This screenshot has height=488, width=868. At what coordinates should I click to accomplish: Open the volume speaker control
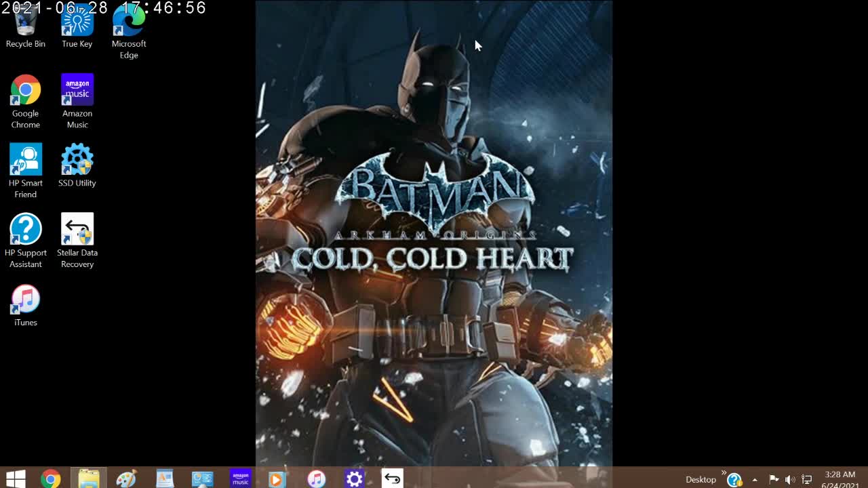pyautogui.click(x=790, y=480)
